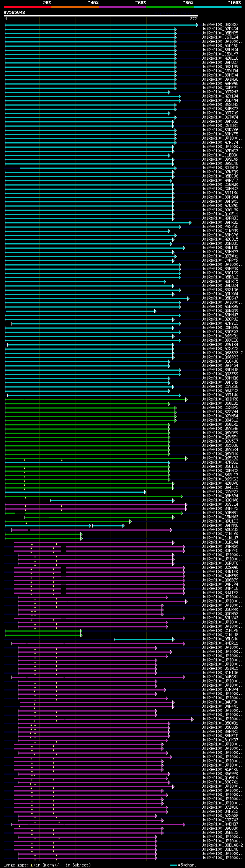245x868 pixels.
Task: Click label UniRef100_B4FKZ7
Action: [x=220, y=109]
